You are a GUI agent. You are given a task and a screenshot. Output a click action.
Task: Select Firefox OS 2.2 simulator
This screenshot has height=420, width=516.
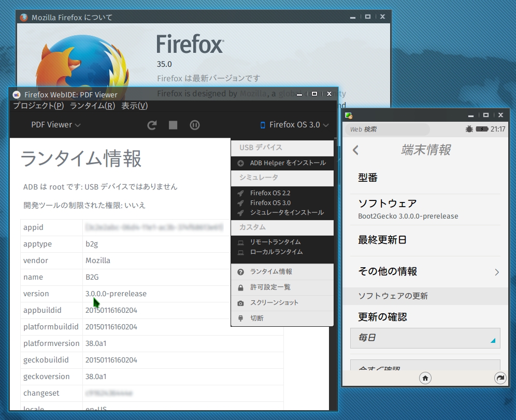coord(270,193)
